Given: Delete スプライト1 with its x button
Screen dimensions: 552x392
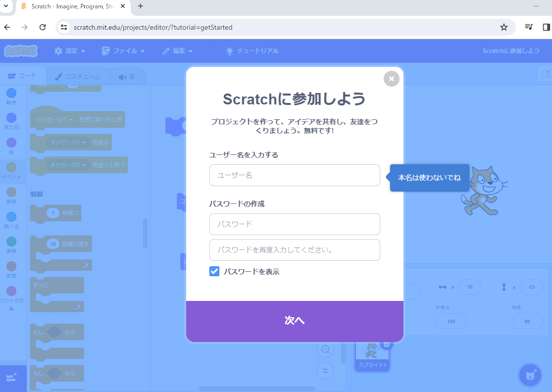Looking at the screenshot, I should (x=387, y=344).
